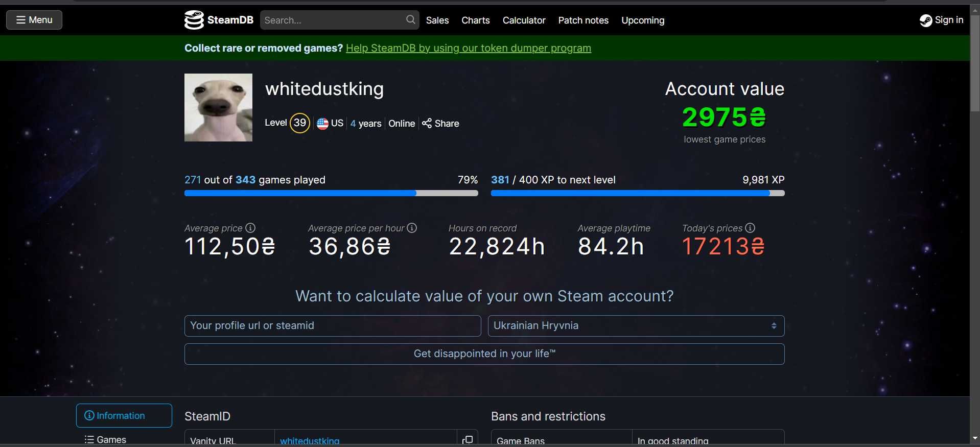Click the US flag icon
The height and width of the screenshot is (447, 980).
pos(322,123)
